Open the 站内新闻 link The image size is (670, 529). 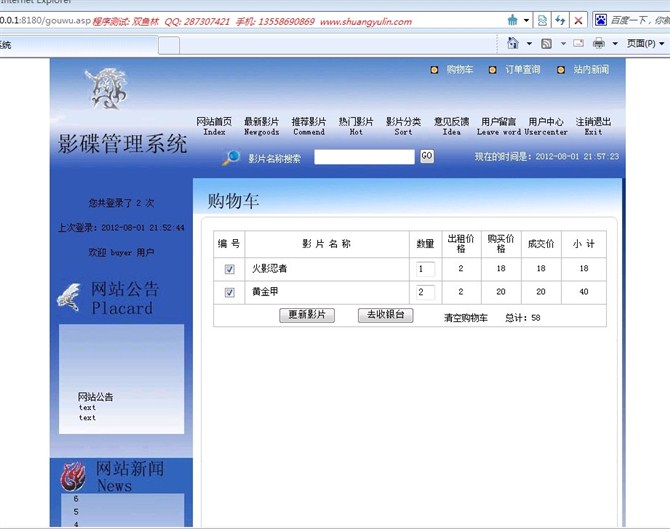(x=591, y=69)
